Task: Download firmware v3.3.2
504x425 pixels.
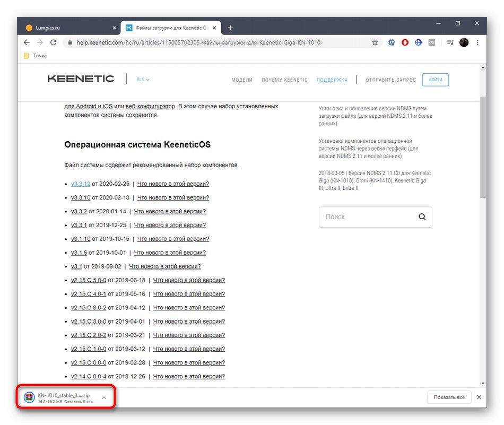Action: (x=79, y=212)
